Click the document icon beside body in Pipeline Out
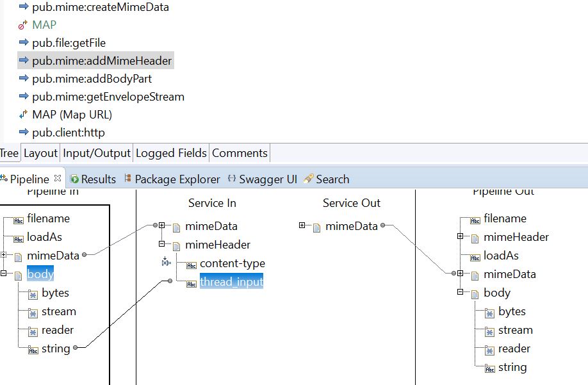This screenshot has width=588, height=385. click(x=475, y=295)
